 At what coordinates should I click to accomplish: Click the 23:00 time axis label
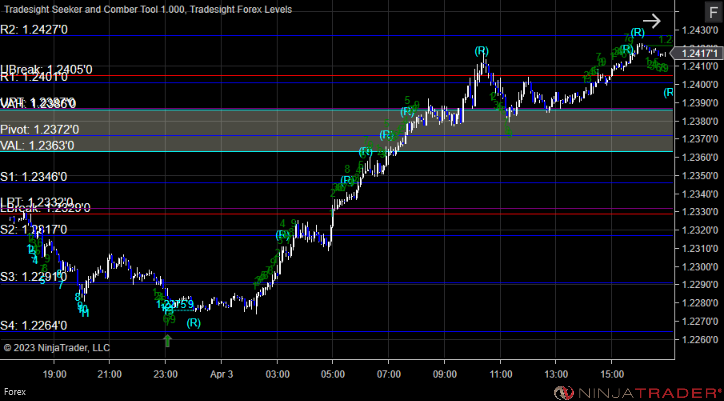[166, 374]
